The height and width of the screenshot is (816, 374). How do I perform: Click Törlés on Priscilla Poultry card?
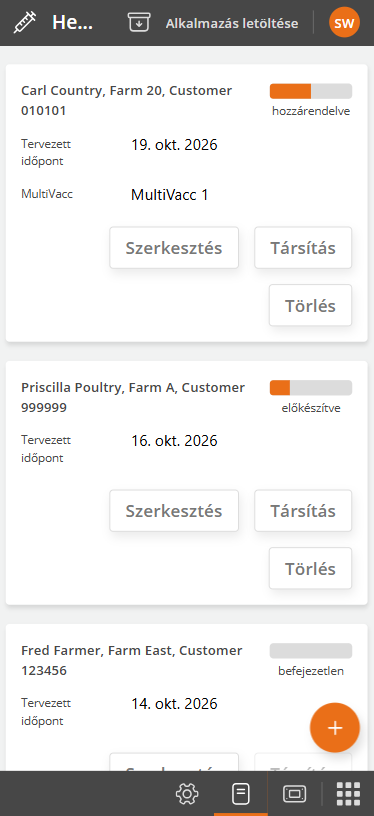pyautogui.click(x=310, y=568)
